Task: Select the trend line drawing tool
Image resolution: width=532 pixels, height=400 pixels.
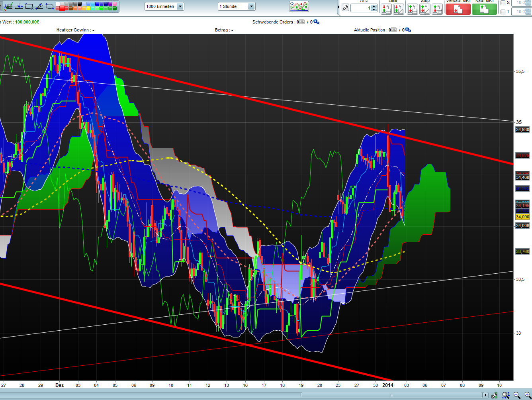Action: pos(39,6)
